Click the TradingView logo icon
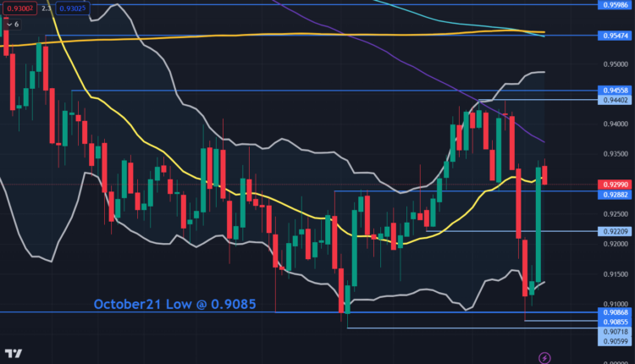 [x=13, y=354]
